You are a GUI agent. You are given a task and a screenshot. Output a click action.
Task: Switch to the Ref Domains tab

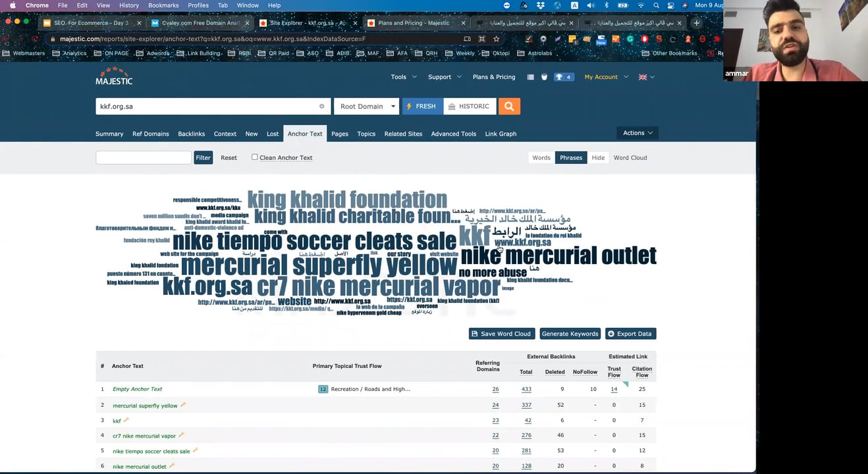pos(151,134)
